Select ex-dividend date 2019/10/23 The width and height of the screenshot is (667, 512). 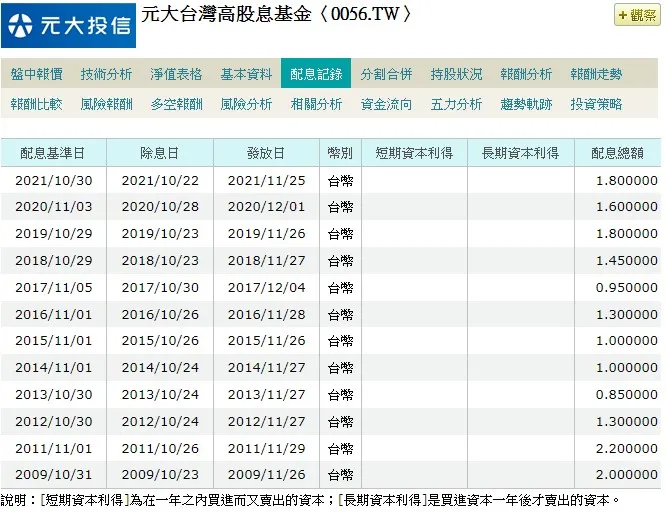tap(160, 233)
